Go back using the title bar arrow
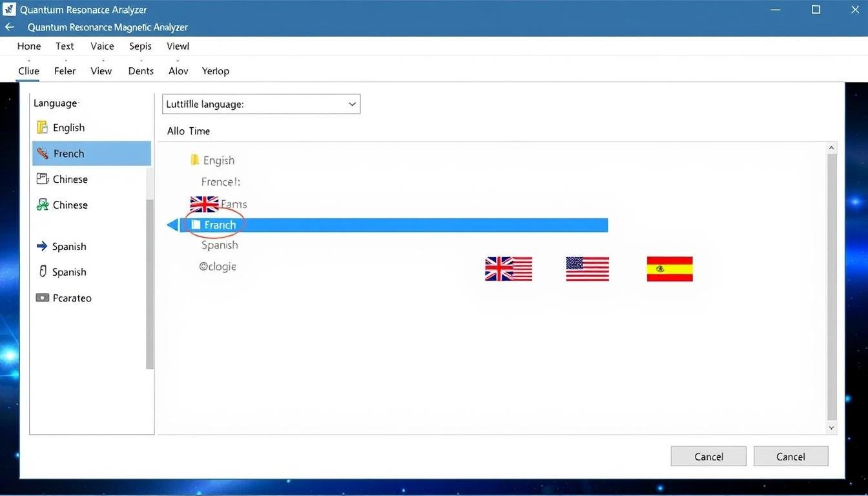The image size is (868, 496). tap(10, 27)
